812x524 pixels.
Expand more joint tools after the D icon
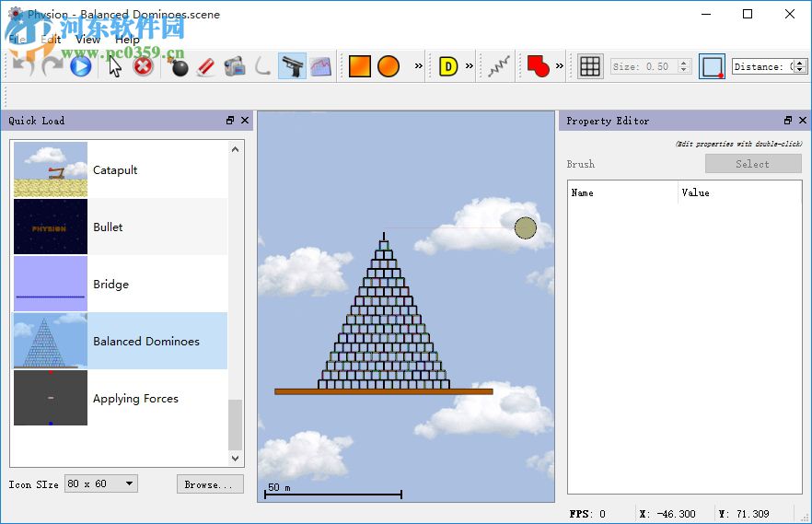[x=470, y=65]
